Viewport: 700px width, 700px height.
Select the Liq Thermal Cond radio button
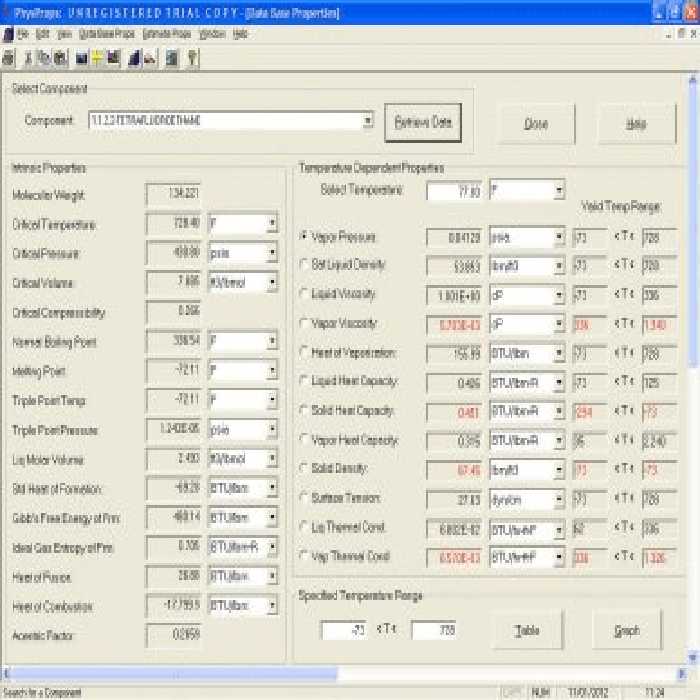tap(304, 527)
